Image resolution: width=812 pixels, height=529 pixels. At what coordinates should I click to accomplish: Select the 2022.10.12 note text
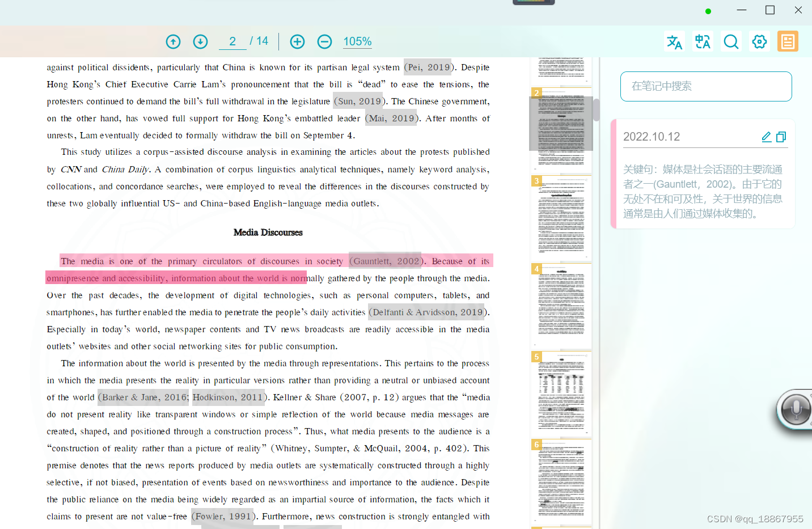[x=703, y=191]
